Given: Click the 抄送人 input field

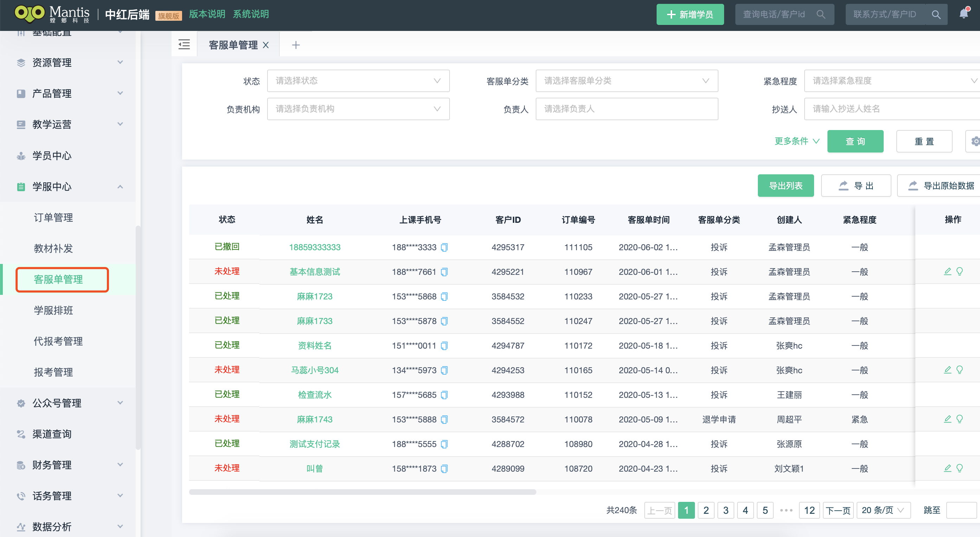Looking at the screenshot, I should (892, 109).
